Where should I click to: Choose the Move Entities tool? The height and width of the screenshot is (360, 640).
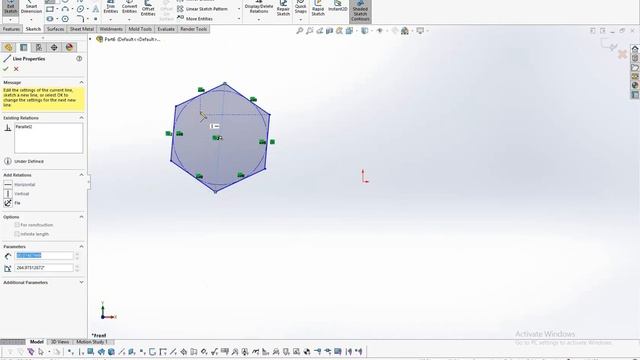195,18
